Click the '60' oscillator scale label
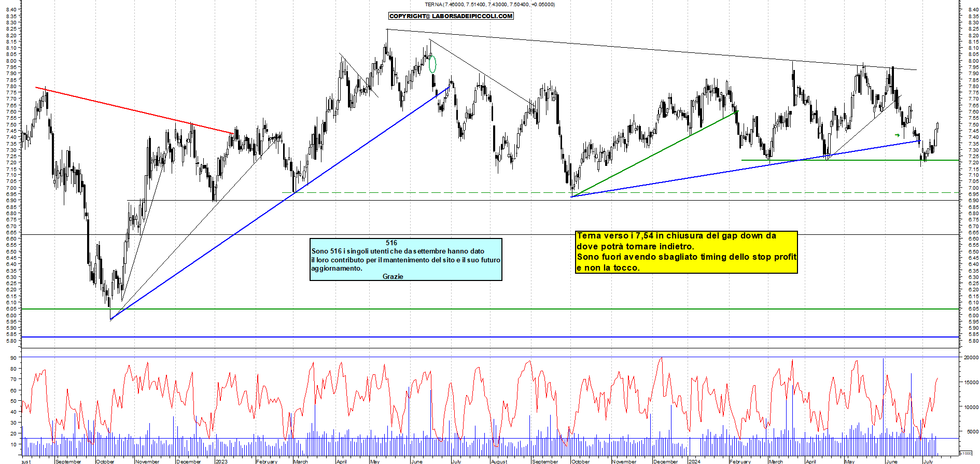The height and width of the screenshot is (464, 980). 13,390
